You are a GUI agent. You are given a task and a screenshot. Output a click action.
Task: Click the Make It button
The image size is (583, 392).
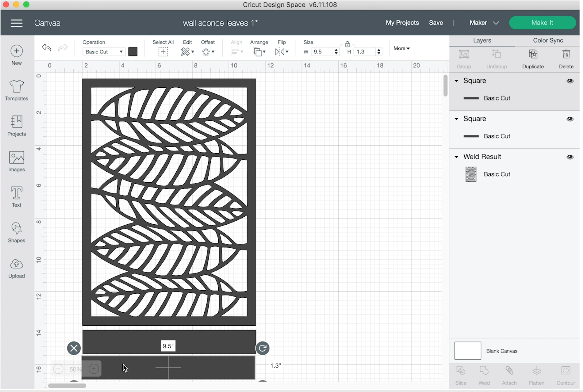point(542,23)
